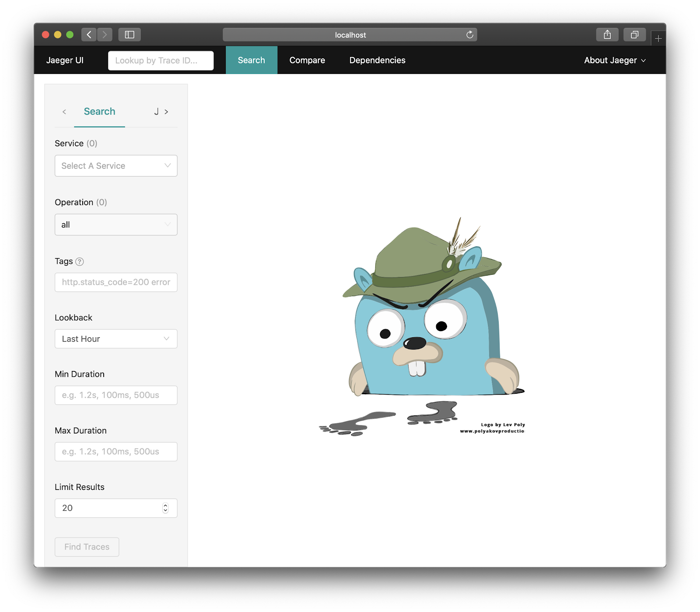Viewport: 700px width, 612px height.
Task: Focus the Max Duration field
Action: coord(116,451)
